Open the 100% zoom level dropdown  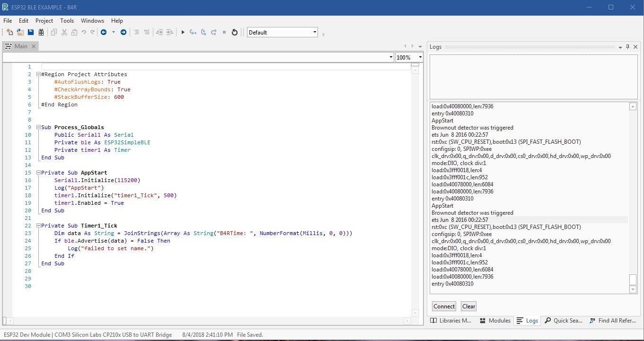tap(419, 57)
